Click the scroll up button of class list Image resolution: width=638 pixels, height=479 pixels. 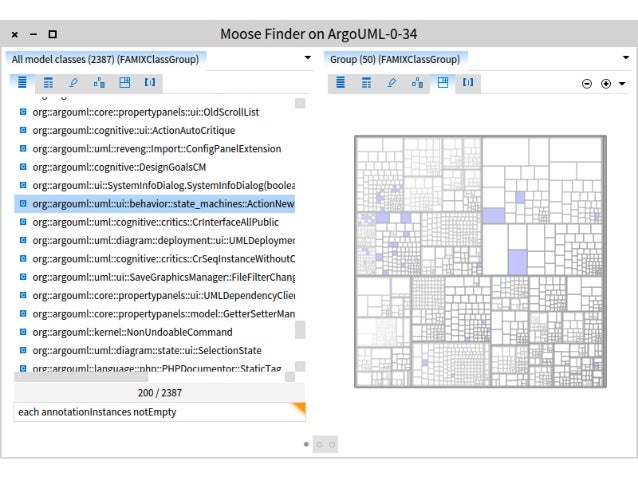[x=300, y=103]
